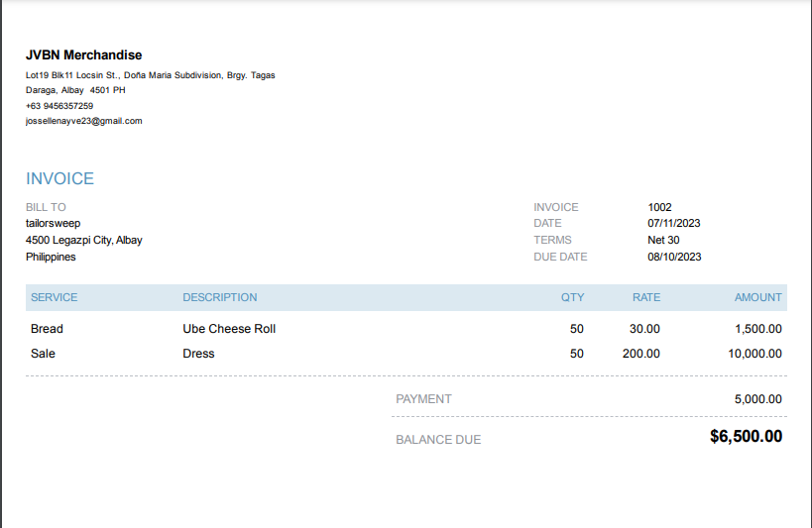Click the phone number +63 9456357259

pyautogui.click(x=59, y=106)
